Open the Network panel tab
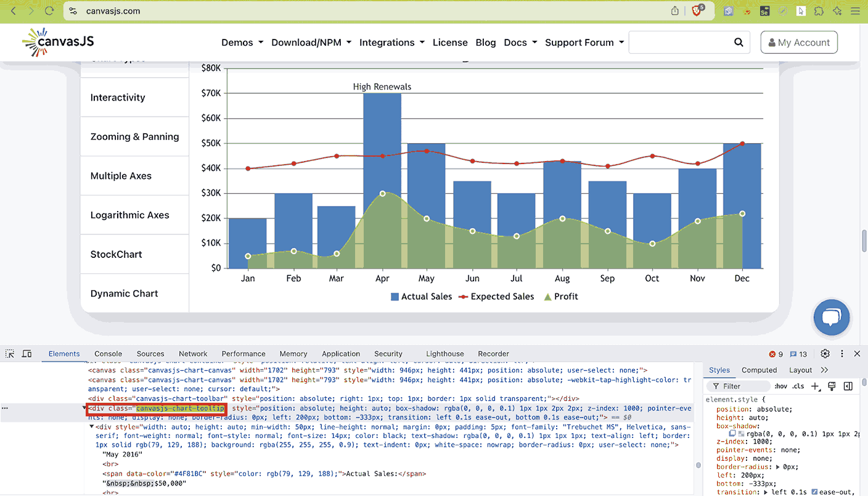The width and height of the screenshot is (868, 496). 193,353
